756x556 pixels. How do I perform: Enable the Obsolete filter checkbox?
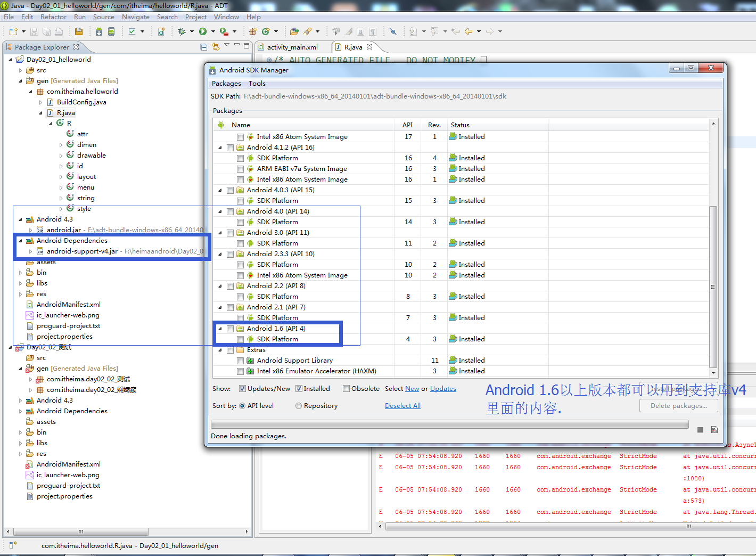pyautogui.click(x=346, y=389)
